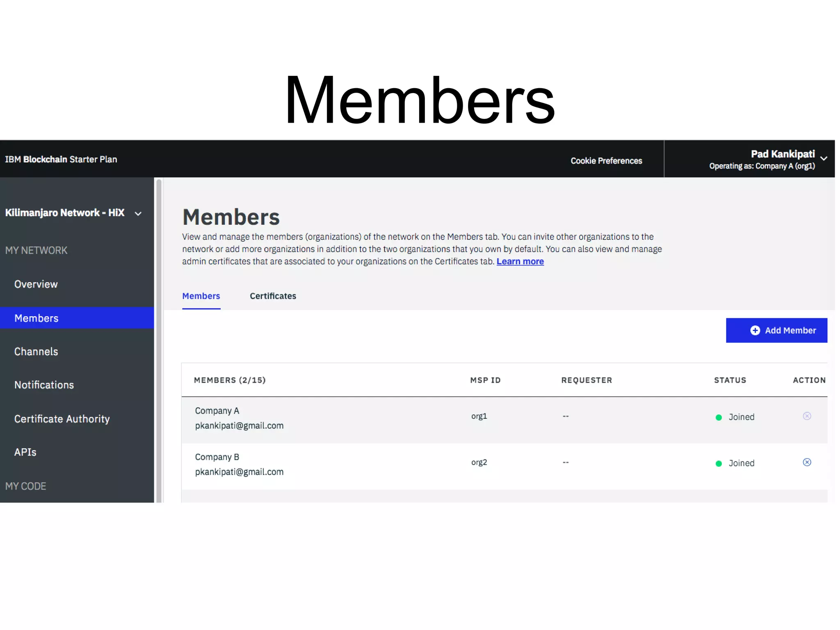Click the STATUS column header

coord(730,380)
